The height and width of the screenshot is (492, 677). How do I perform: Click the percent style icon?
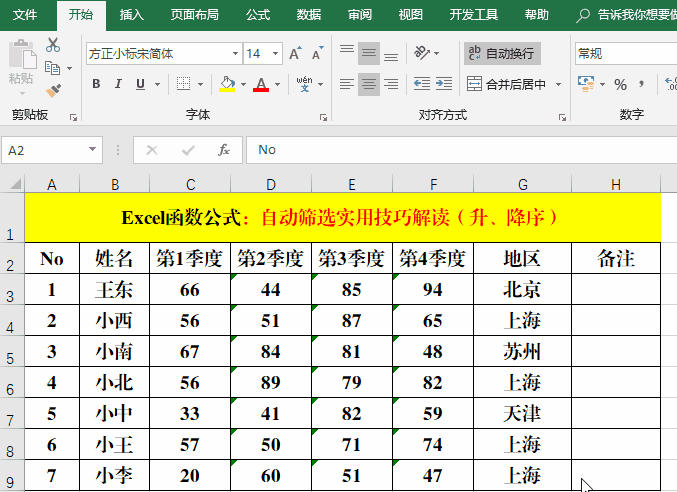(620, 84)
